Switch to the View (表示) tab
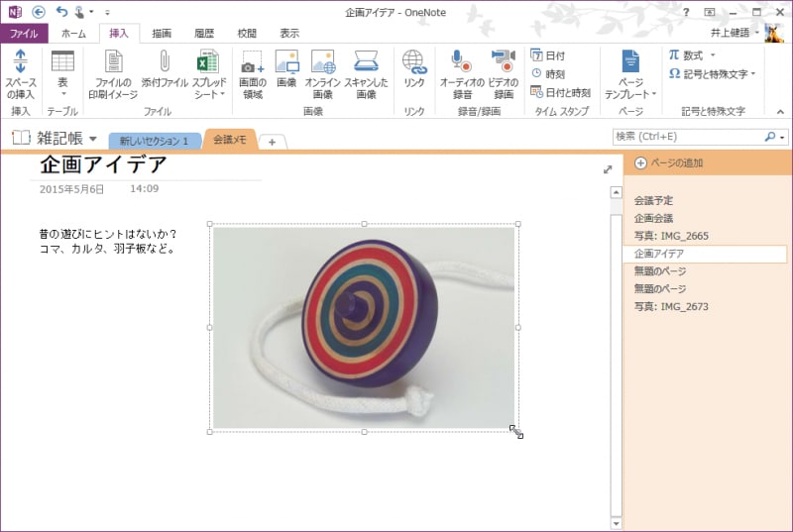The image size is (793, 532). tap(289, 34)
